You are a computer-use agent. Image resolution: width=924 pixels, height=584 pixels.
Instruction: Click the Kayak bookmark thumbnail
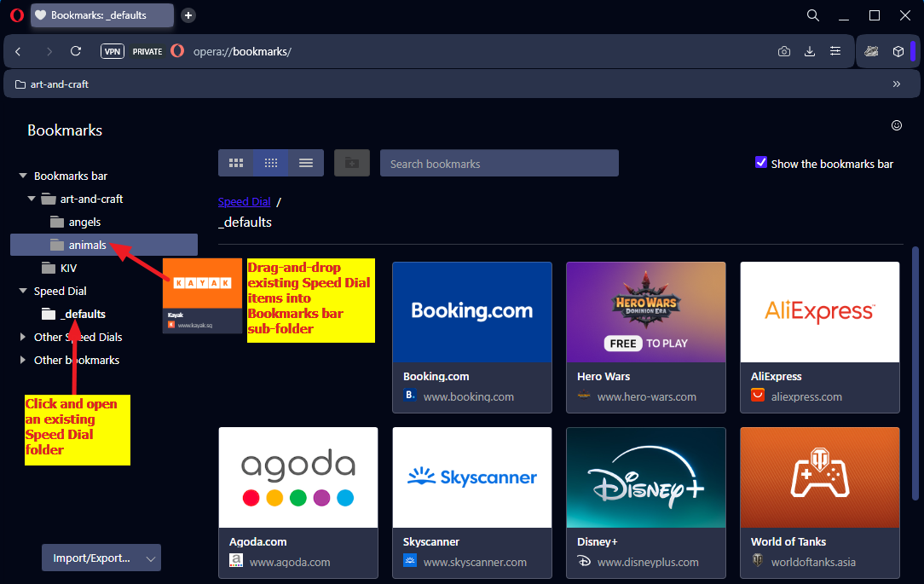202,296
